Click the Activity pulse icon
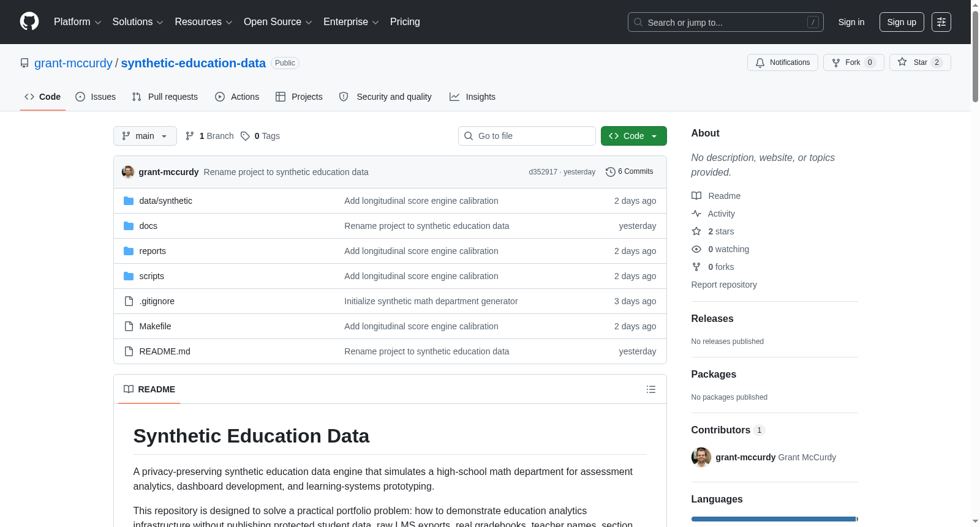Image resolution: width=980 pixels, height=527 pixels. coord(696,214)
